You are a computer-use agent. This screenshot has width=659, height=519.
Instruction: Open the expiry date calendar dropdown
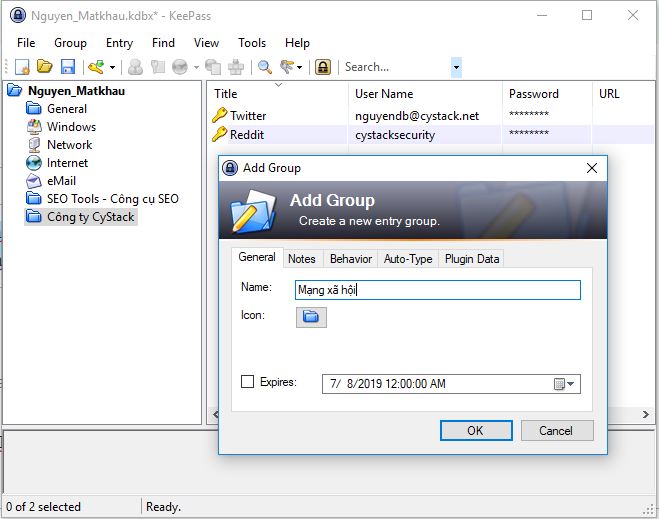pyautogui.click(x=564, y=384)
